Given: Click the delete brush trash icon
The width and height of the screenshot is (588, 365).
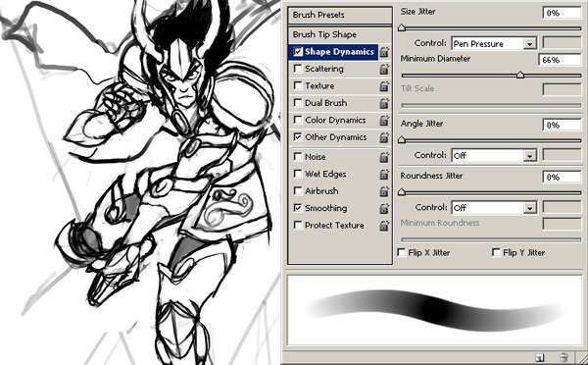Looking at the screenshot, I should 563,357.
